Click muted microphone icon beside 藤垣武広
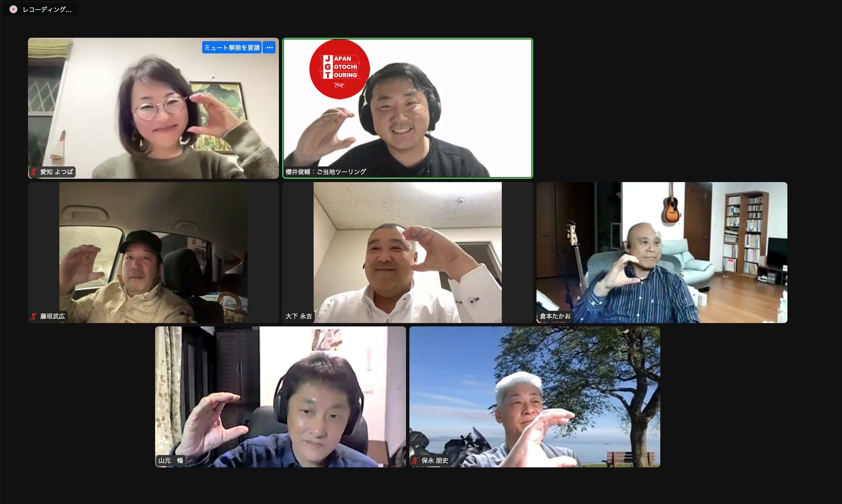Screen dimensions: 842x504 (34, 316)
